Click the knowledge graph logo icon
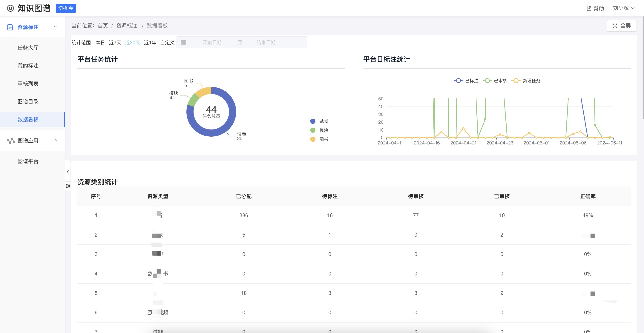Viewport: 644px width, 333px height. pos(10,8)
